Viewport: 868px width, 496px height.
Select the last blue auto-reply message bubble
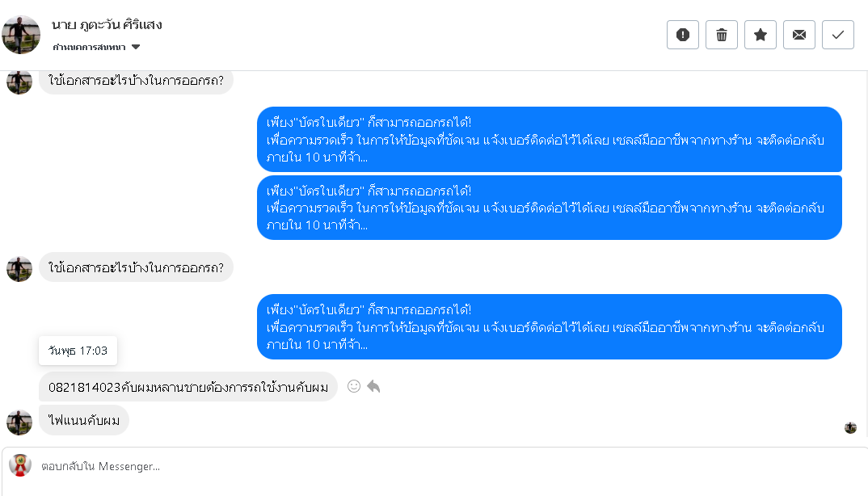pos(549,326)
